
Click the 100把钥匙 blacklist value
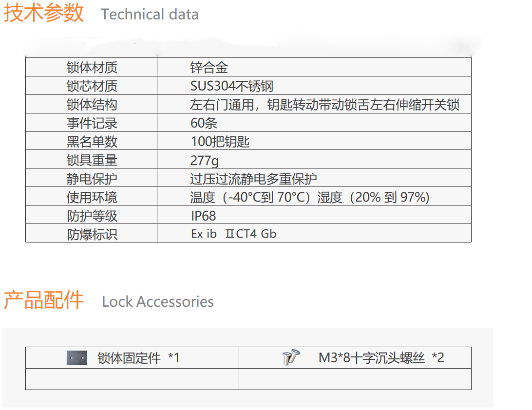(x=220, y=142)
